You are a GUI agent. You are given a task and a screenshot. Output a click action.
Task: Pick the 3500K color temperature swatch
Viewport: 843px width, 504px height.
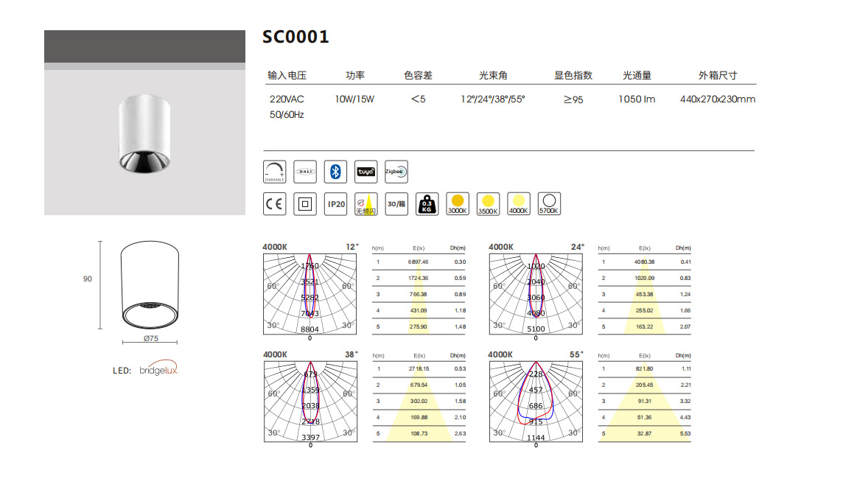click(488, 204)
